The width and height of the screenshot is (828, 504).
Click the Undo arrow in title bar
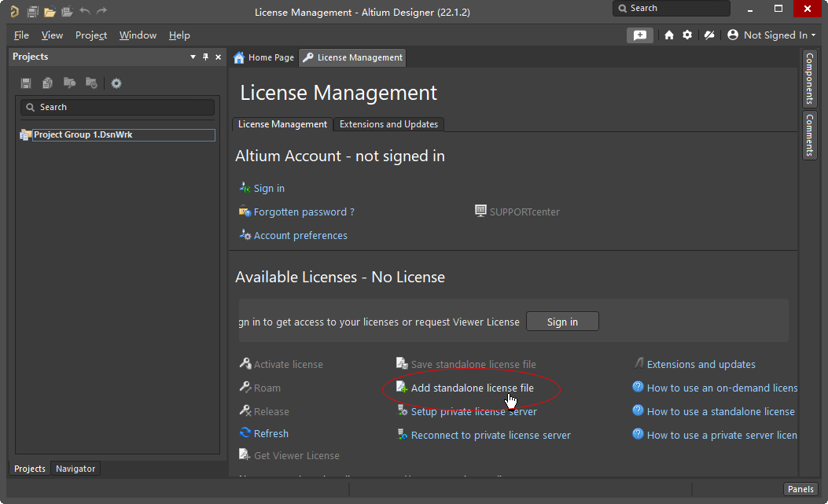pyautogui.click(x=84, y=11)
